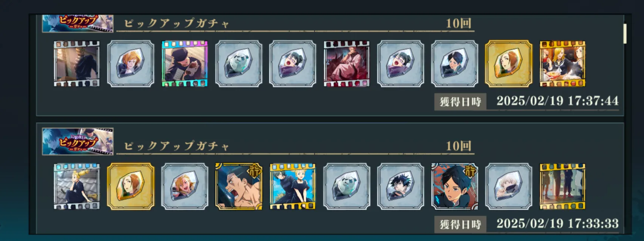Open gold film card showing standing legs
644x241 pixels.
[x=562, y=186]
